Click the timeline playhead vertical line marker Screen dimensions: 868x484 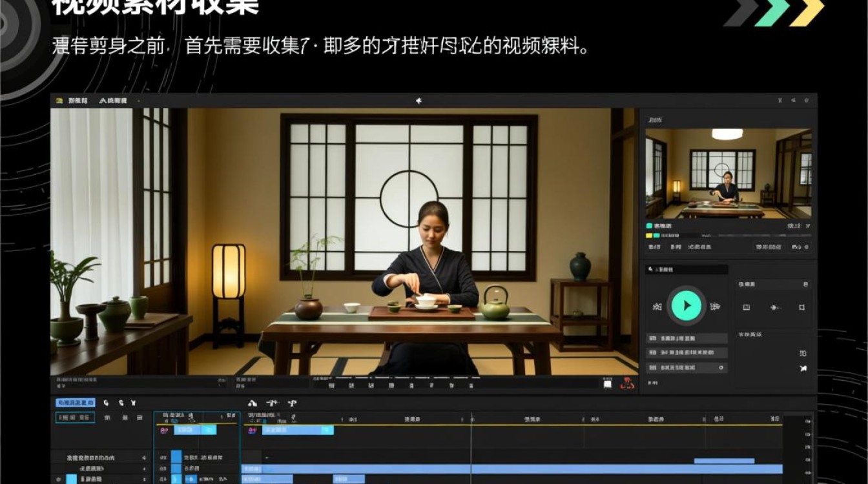tap(471, 447)
